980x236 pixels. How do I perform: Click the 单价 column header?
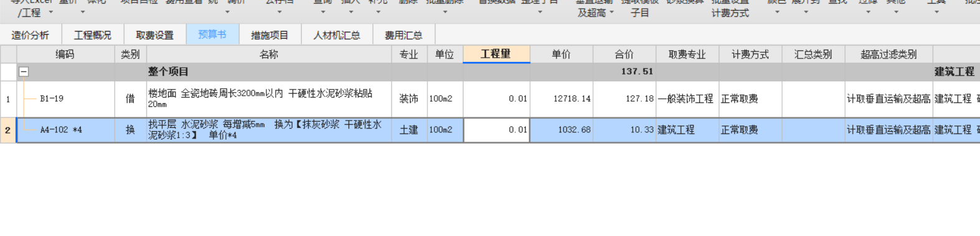coord(561,55)
